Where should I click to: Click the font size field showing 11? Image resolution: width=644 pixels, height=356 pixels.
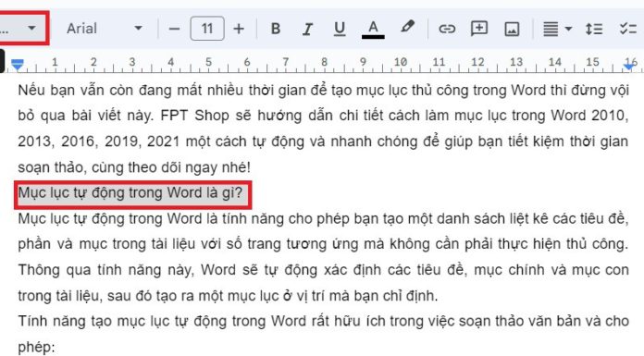tap(207, 29)
